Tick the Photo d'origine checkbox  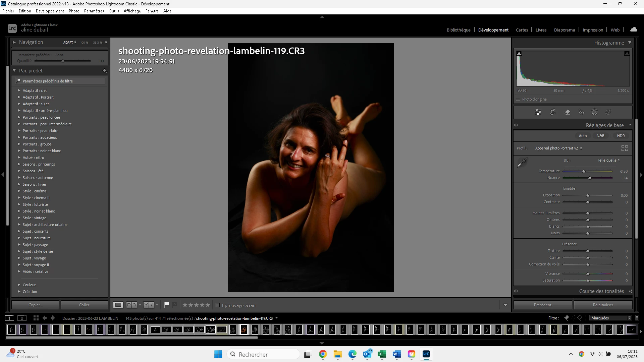(518, 100)
